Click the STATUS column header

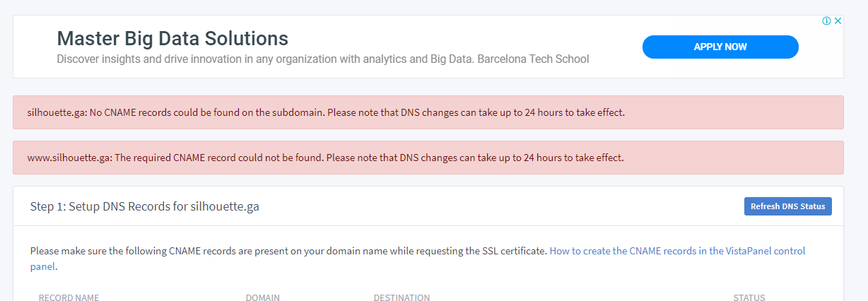749,297
